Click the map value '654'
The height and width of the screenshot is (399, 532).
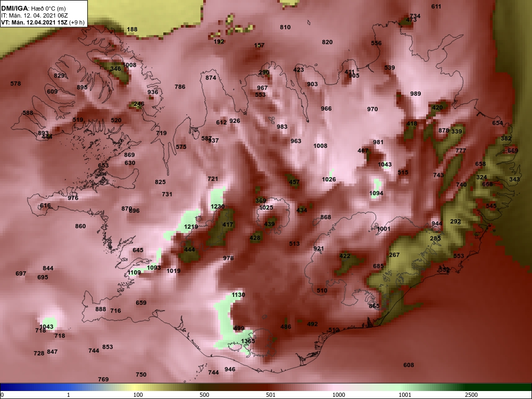click(497, 123)
